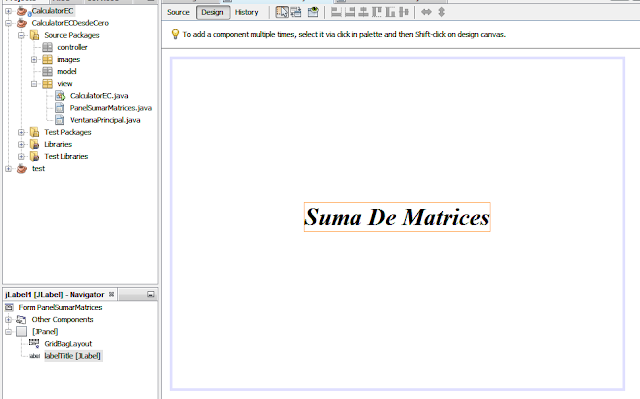Close the Navigator tab with its x
Screen dimensions: 640x399
click(111, 294)
